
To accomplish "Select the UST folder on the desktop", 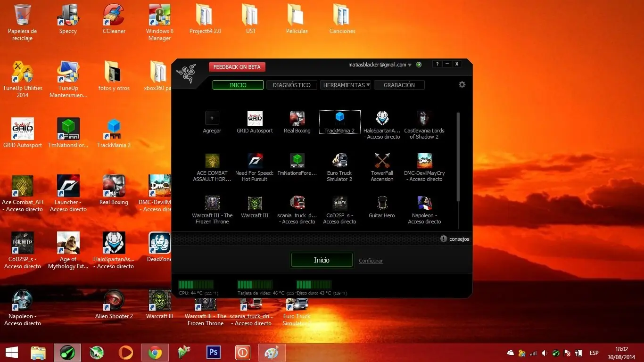I will (251, 19).
